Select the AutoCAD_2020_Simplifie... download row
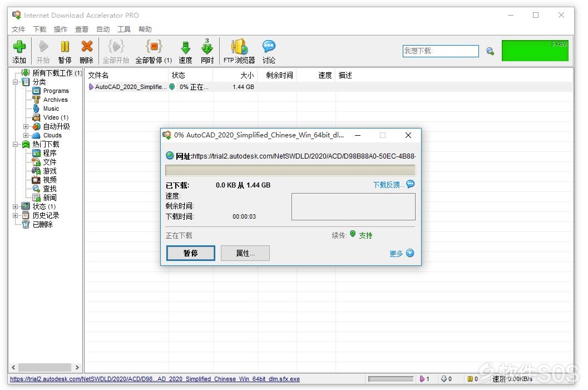 [x=328, y=87]
